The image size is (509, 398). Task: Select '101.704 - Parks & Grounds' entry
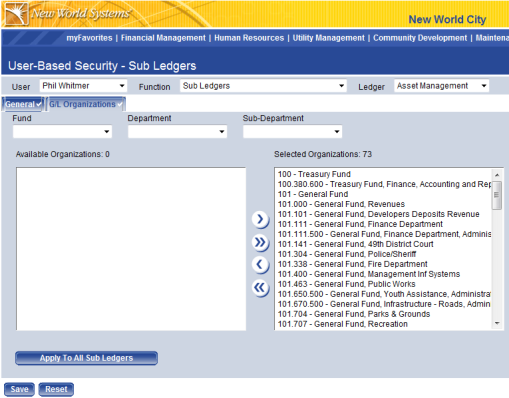point(383,314)
